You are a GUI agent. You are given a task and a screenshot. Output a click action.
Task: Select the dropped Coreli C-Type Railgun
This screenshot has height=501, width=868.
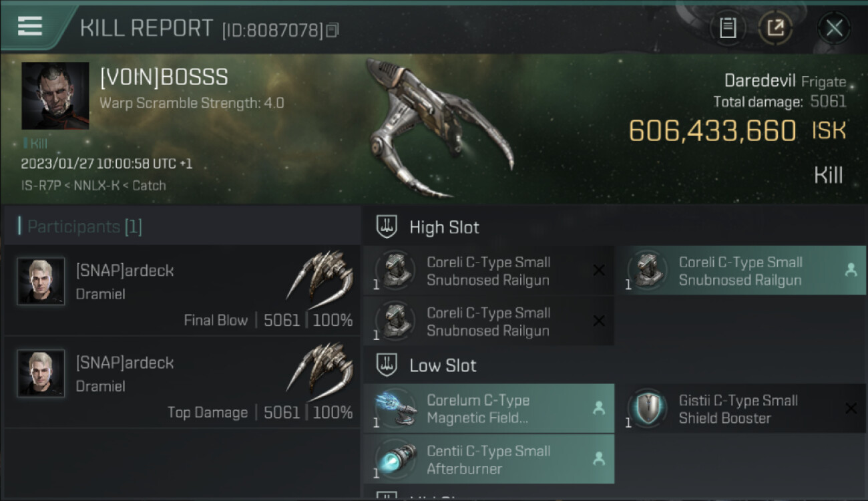tap(740, 271)
